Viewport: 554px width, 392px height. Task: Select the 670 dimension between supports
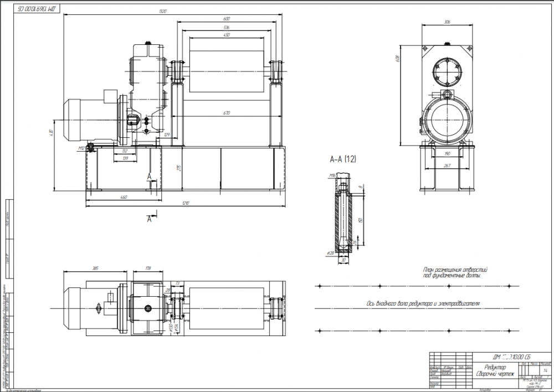(227, 113)
